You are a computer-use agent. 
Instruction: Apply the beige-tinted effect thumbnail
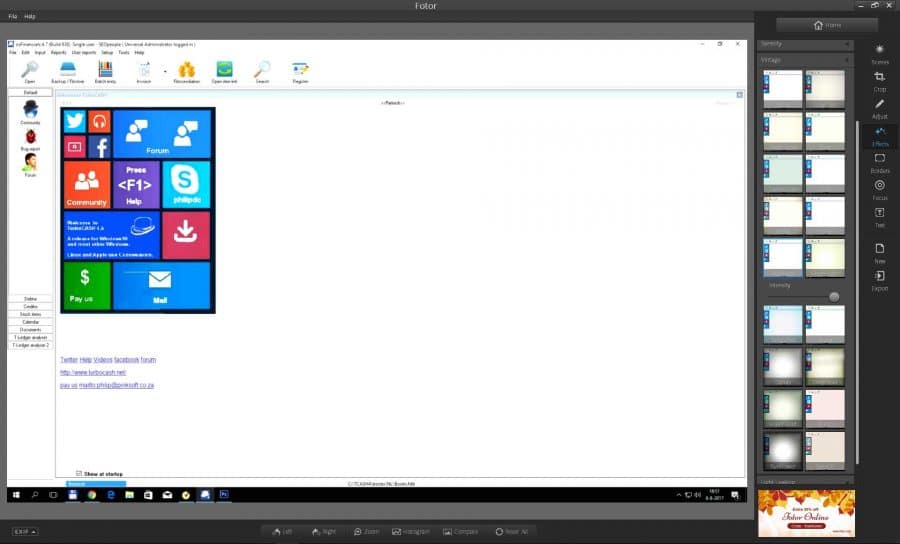[825, 451]
